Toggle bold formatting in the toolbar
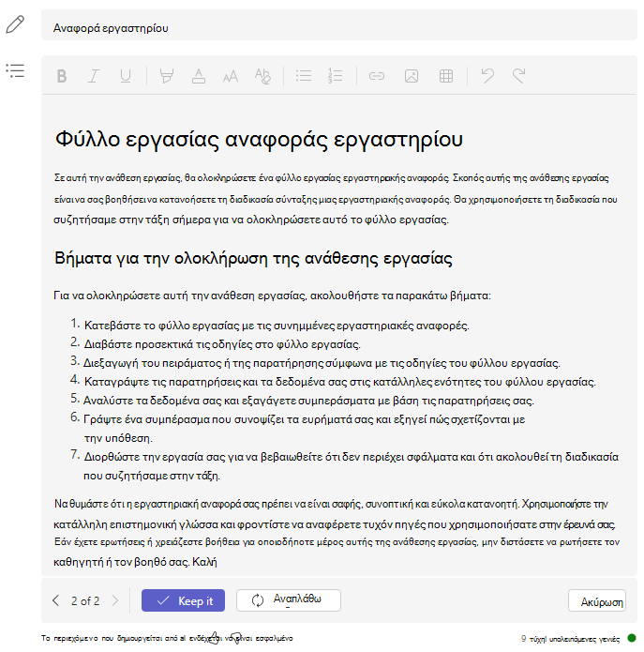The height and width of the screenshot is (652, 644). coord(62,76)
